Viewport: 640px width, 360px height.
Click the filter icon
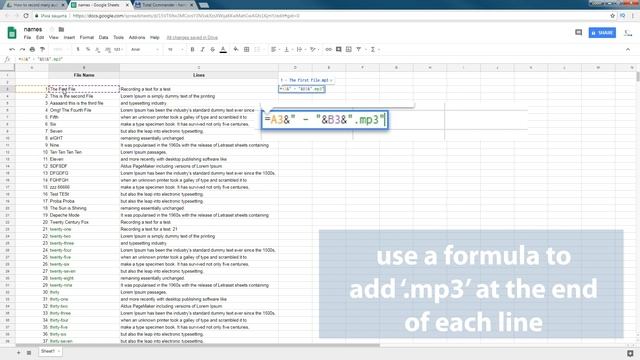pos(360,49)
